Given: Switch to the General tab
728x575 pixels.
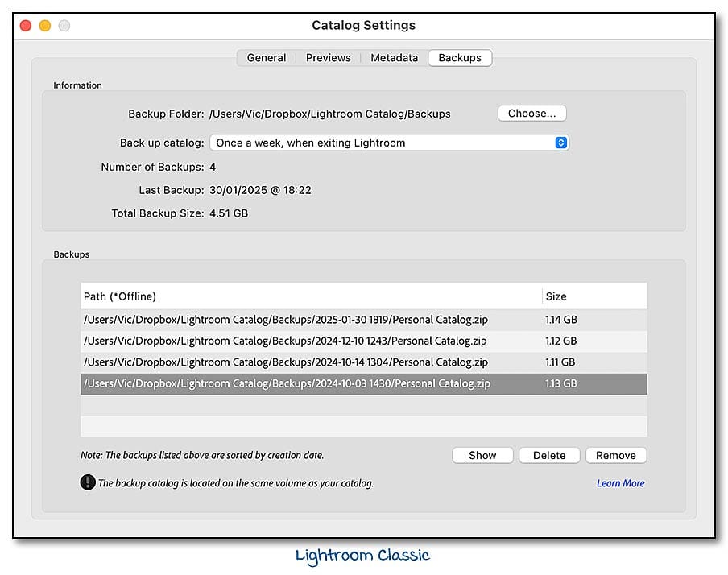Looking at the screenshot, I should (x=265, y=57).
